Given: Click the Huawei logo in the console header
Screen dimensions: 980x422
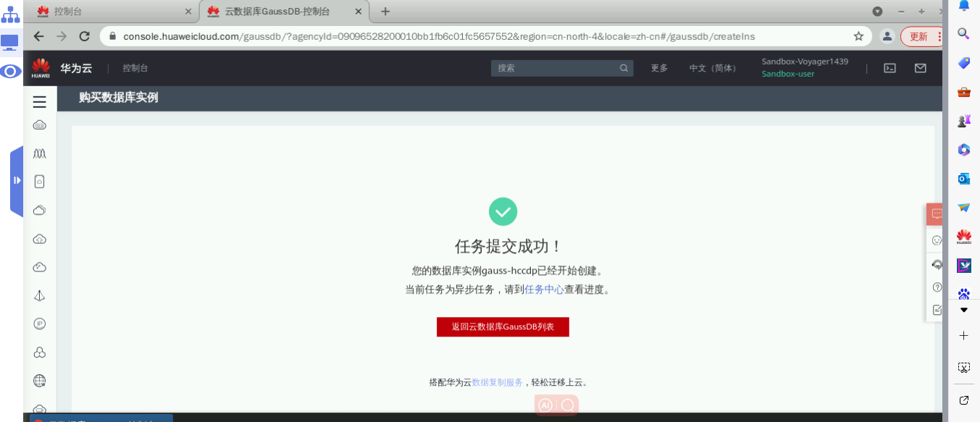Looking at the screenshot, I should coord(41,68).
